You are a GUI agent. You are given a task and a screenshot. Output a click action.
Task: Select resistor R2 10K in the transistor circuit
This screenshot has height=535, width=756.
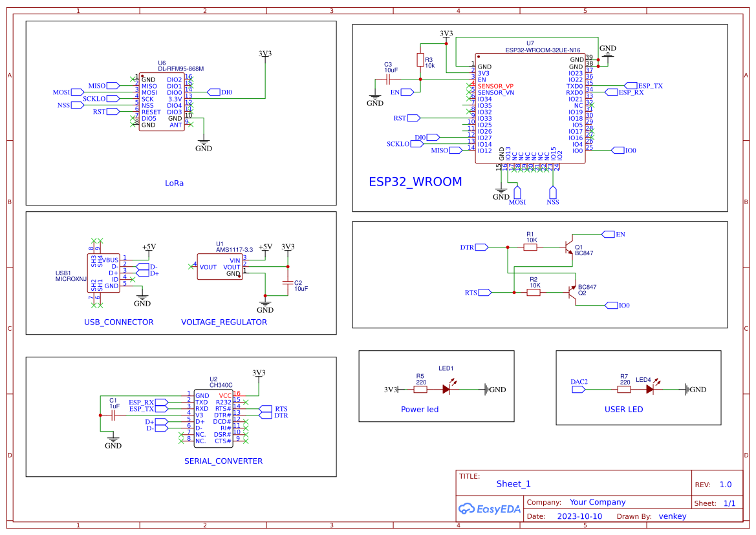(533, 292)
